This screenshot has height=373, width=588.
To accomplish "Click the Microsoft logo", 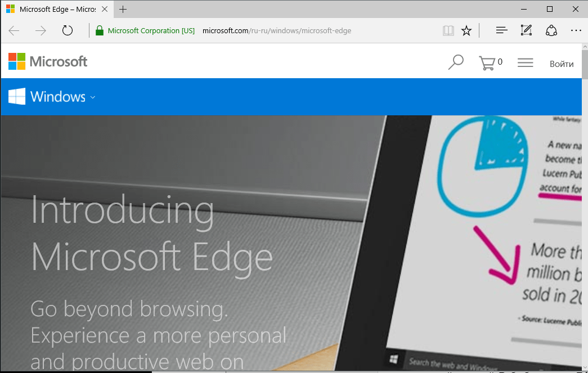I will (x=48, y=61).
